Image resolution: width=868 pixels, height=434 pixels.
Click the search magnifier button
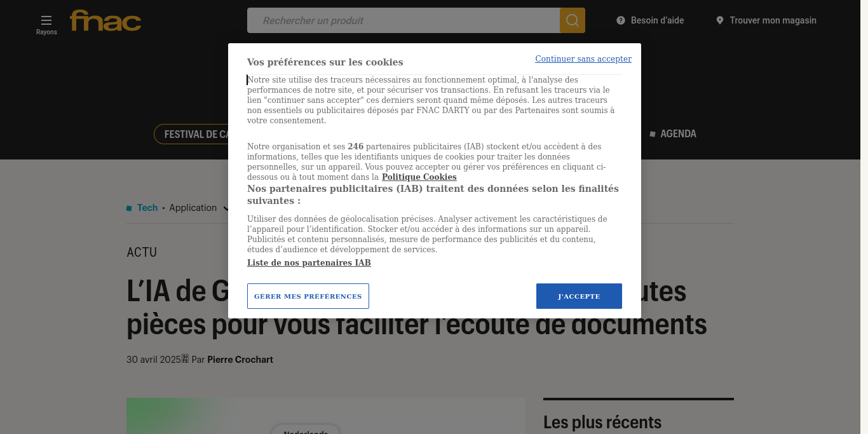(573, 20)
